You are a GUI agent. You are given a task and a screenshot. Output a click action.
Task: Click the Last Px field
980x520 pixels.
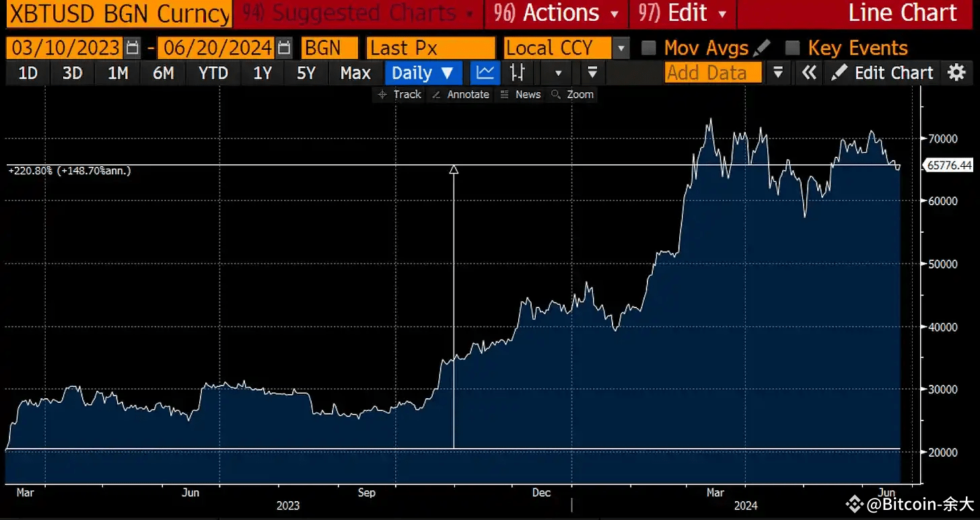click(431, 48)
